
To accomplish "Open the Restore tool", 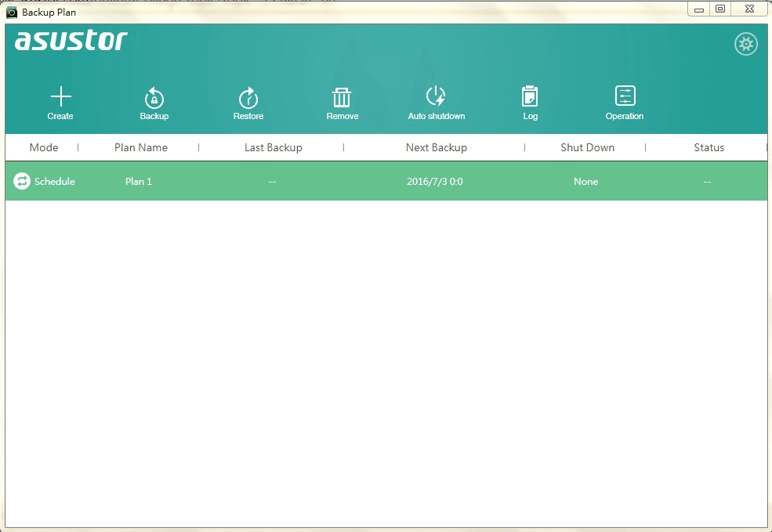I will (x=248, y=98).
